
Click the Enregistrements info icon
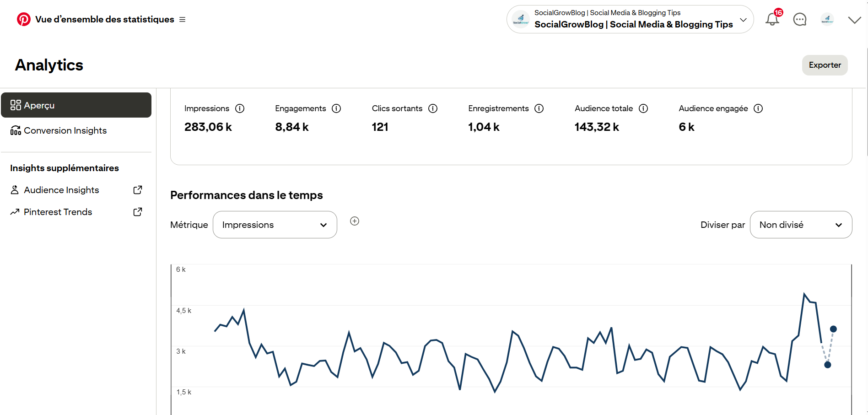[x=539, y=108]
